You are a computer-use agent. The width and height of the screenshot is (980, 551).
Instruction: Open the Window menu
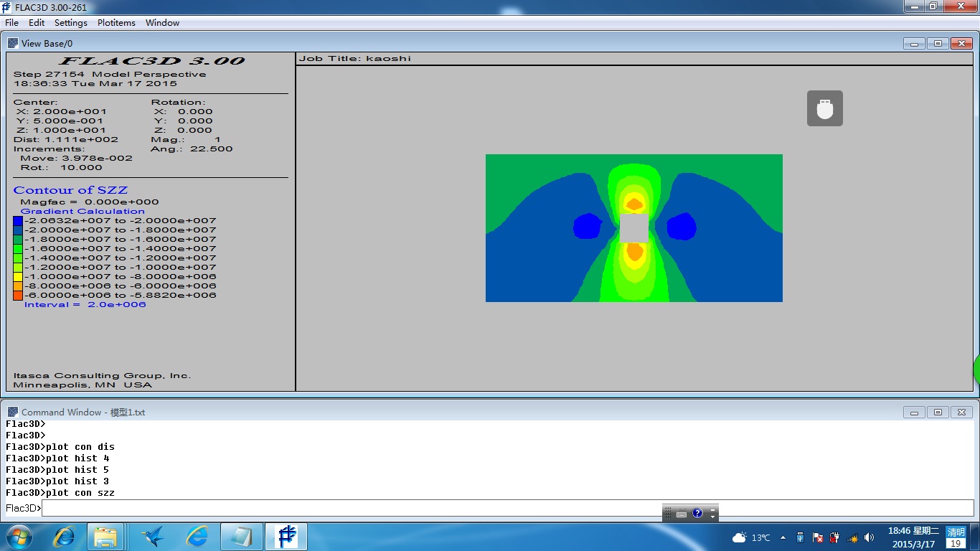[x=162, y=23]
